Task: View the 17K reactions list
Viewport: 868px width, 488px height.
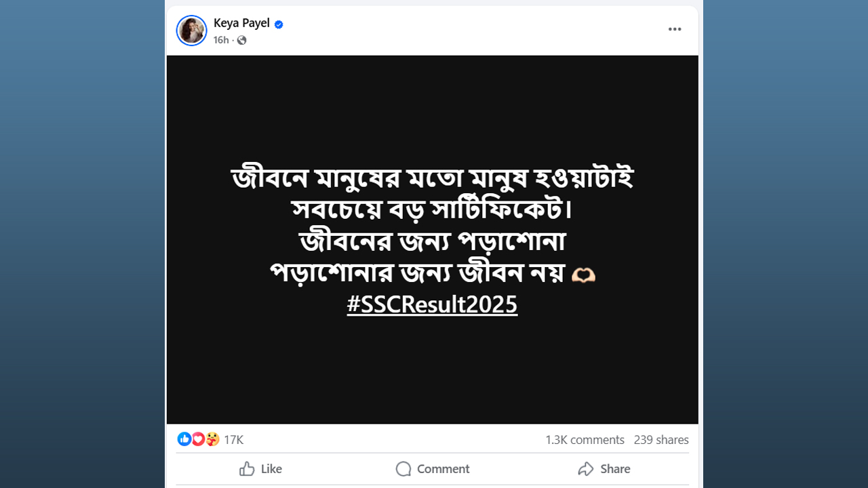Action: (x=233, y=440)
